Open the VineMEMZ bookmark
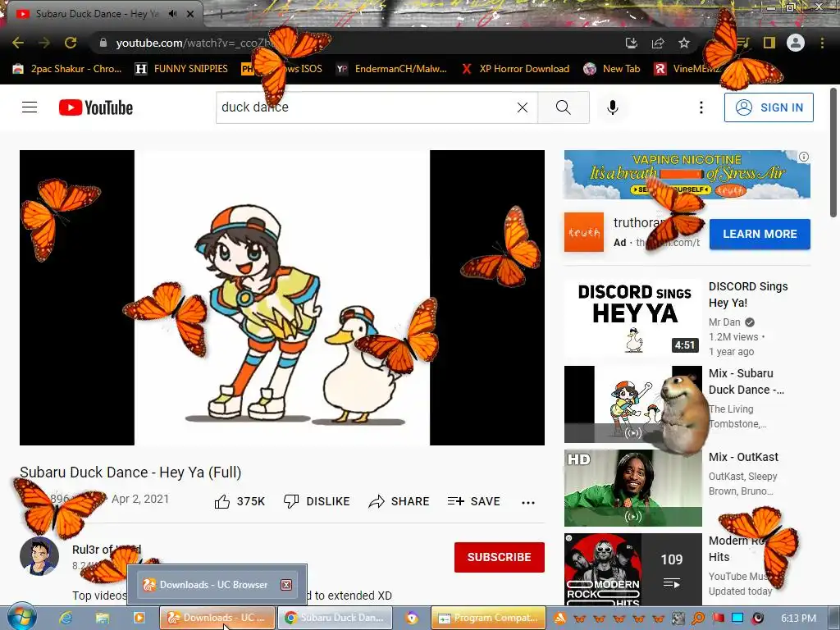This screenshot has height=630, width=840. pyautogui.click(x=688, y=69)
